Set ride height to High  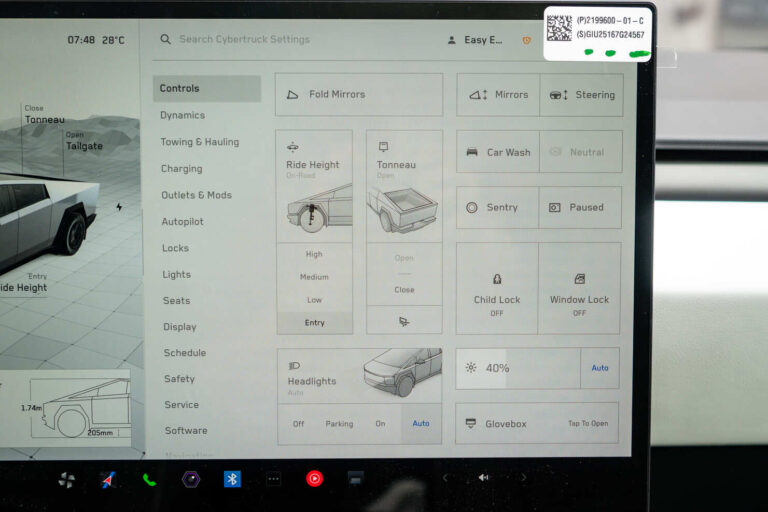click(314, 254)
